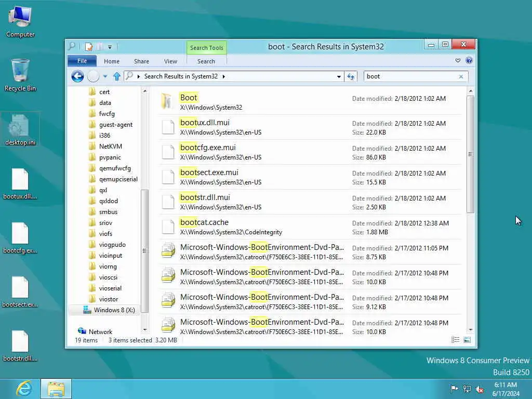Viewport: 532px width, 399px height.
Task: Click Properties quick access toolbar icon
Action: coord(88,46)
